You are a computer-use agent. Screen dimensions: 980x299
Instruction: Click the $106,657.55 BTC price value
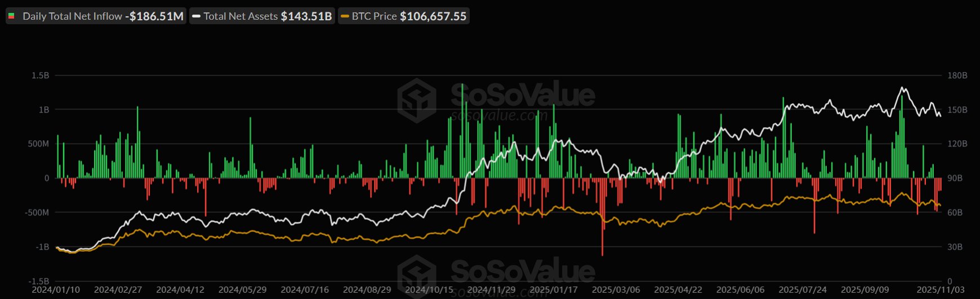tap(433, 16)
